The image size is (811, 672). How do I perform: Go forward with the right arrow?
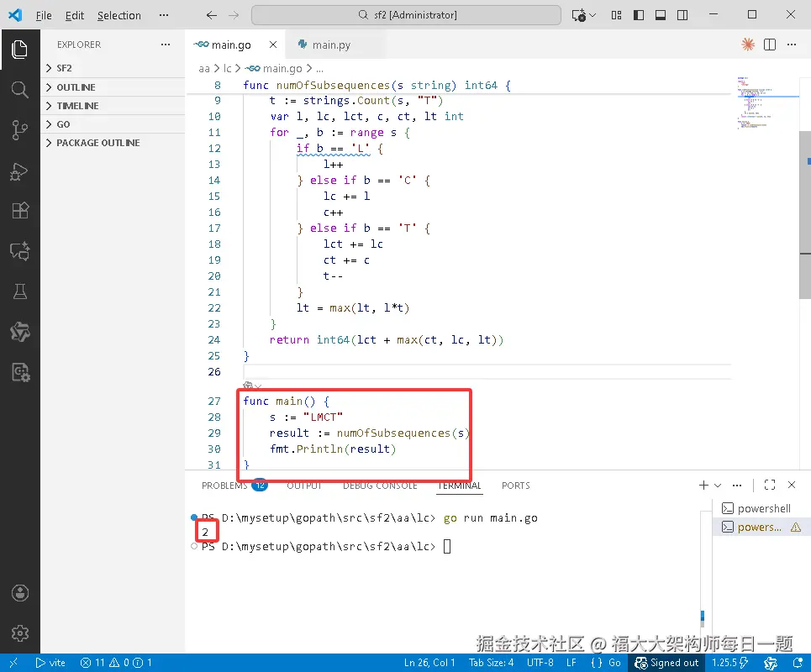point(234,15)
